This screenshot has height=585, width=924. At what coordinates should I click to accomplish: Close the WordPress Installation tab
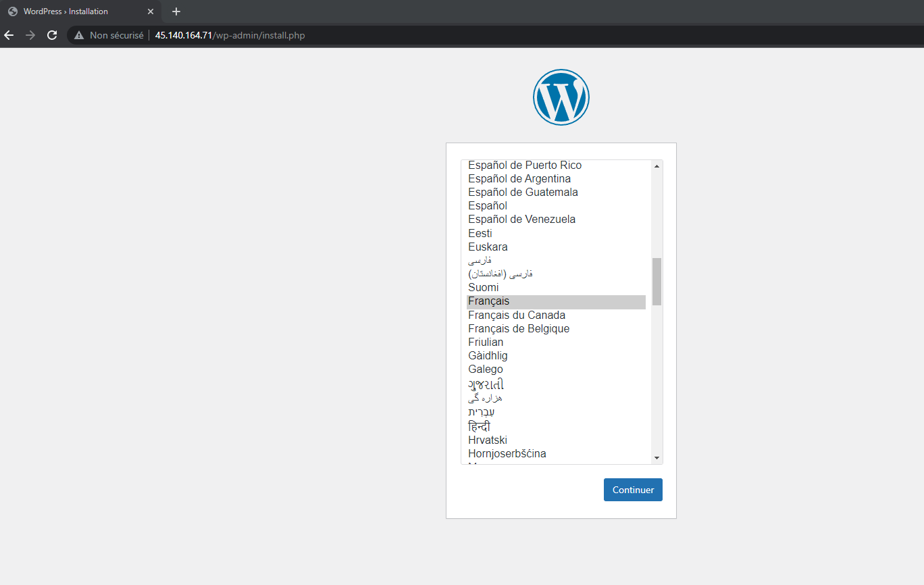click(151, 11)
